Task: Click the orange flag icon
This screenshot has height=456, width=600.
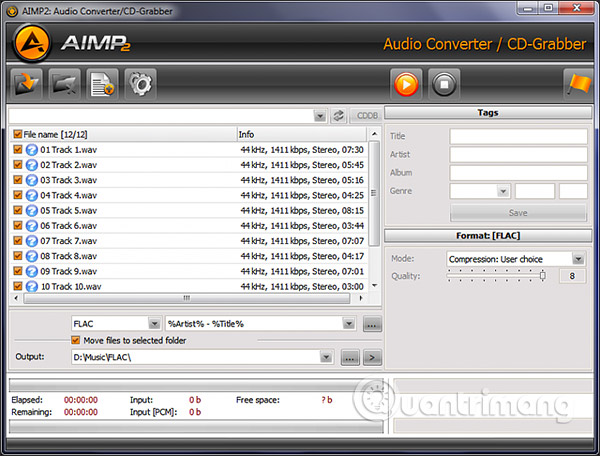Action: (578, 84)
